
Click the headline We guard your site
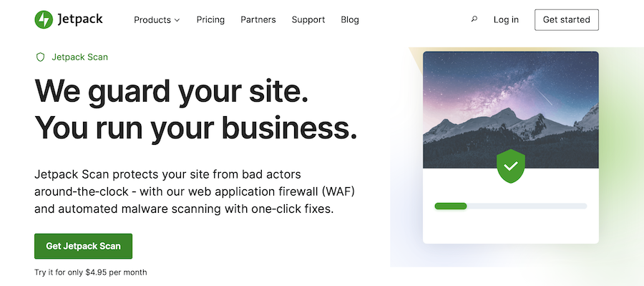coord(171,91)
